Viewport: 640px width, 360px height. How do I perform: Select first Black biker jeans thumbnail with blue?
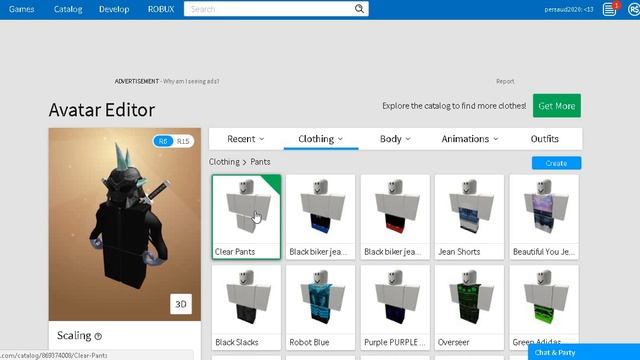(x=321, y=209)
